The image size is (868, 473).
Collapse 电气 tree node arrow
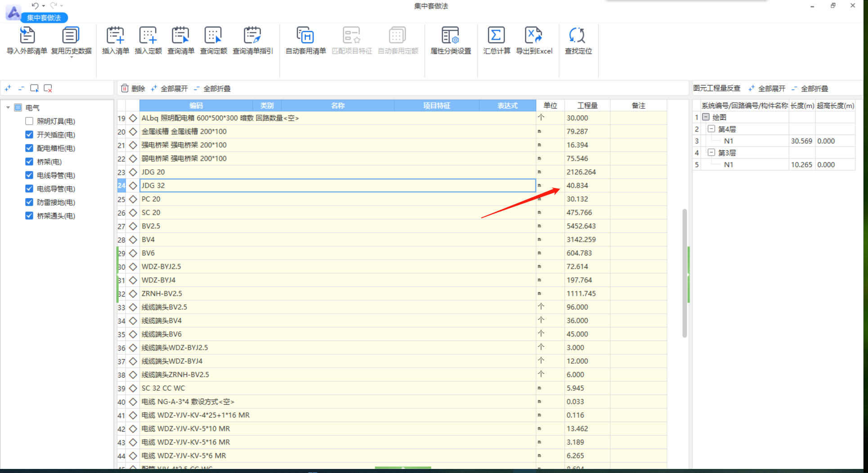8,108
